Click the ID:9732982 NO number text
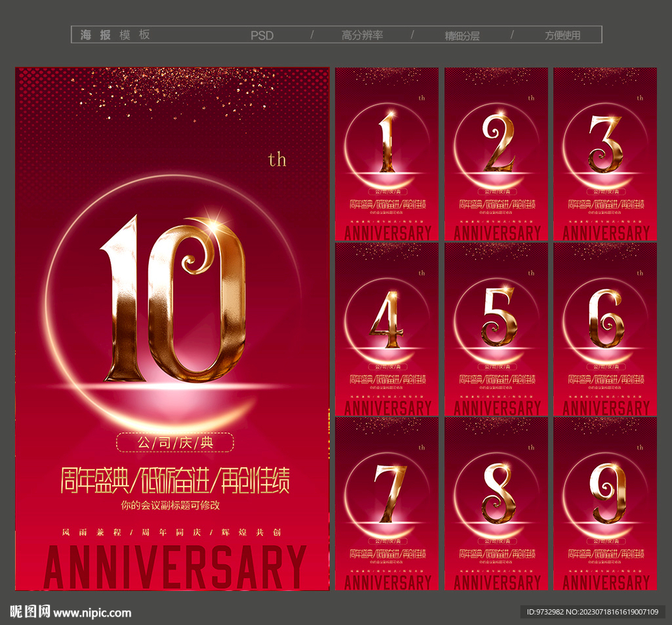Image resolution: width=672 pixels, height=625 pixels. pos(593,612)
